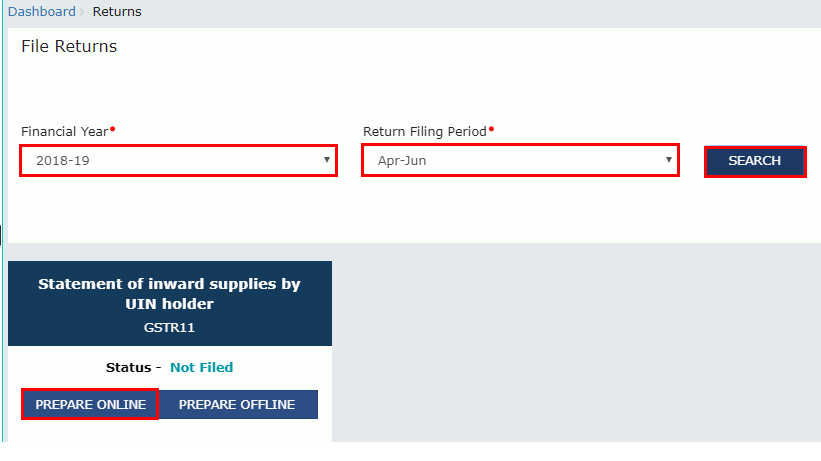Click the Returns breadcrumb item
The height and width of the screenshot is (461, 821).
pyautogui.click(x=117, y=12)
